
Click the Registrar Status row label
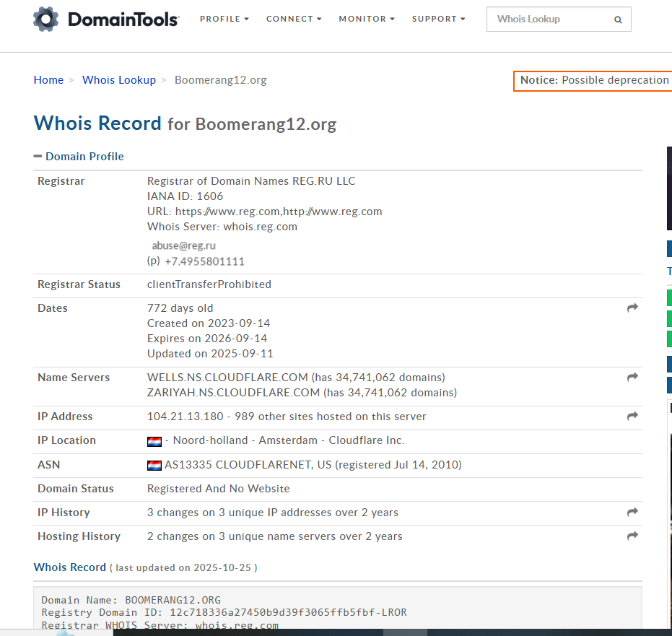(79, 284)
